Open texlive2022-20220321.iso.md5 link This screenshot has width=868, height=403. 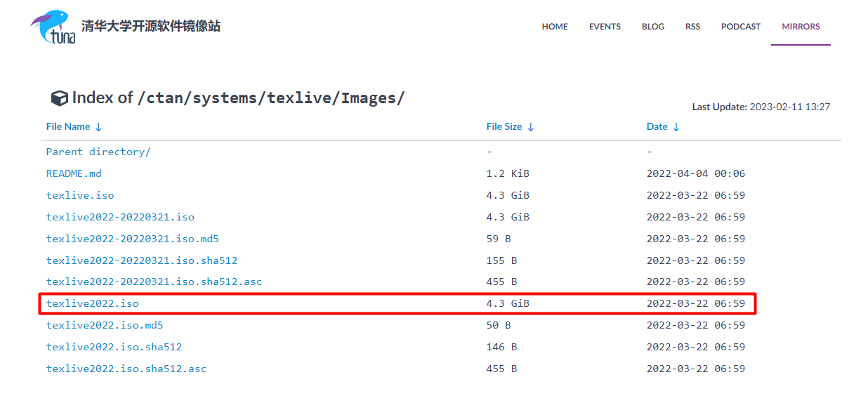[133, 239]
